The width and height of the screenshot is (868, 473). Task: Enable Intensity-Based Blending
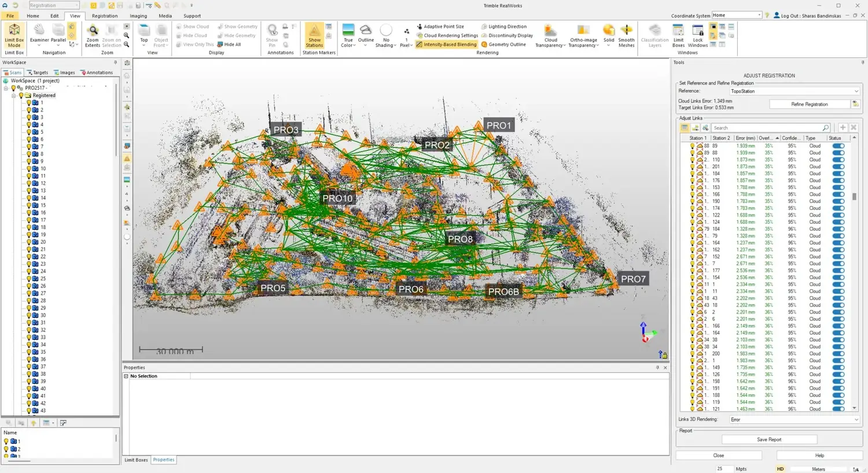(446, 45)
